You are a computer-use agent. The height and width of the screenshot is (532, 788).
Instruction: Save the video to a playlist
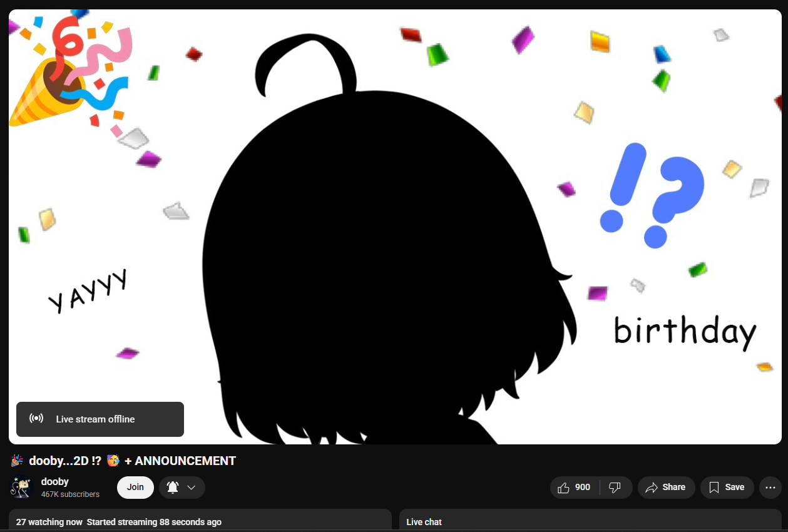[x=727, y=488]
